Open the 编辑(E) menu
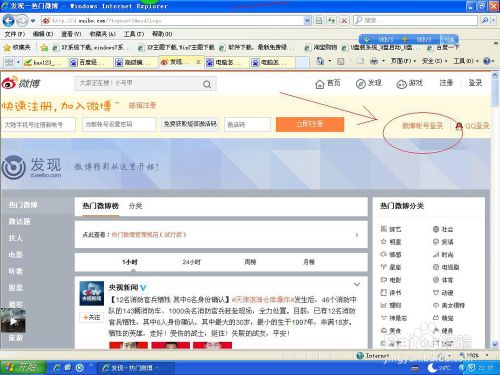This screenshot has width=500, height=375. coord(43,34)
